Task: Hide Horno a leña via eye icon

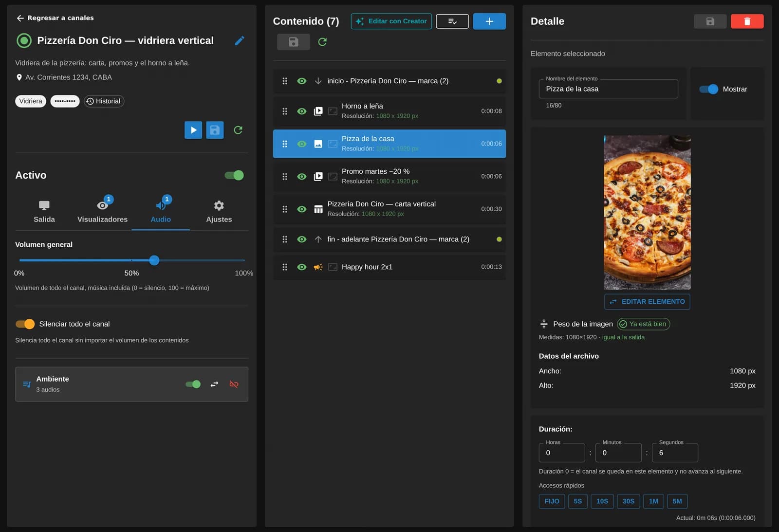Action: tap(302, 111)
